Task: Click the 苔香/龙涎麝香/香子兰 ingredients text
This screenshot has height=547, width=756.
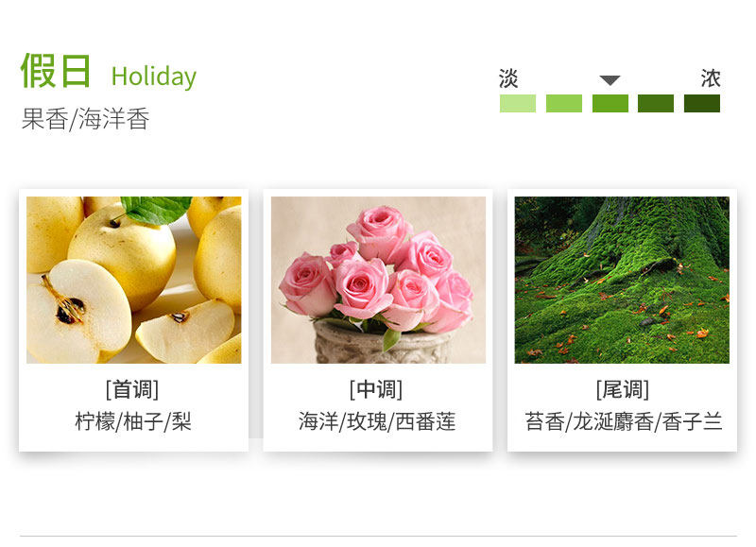Action: (624, 421)
